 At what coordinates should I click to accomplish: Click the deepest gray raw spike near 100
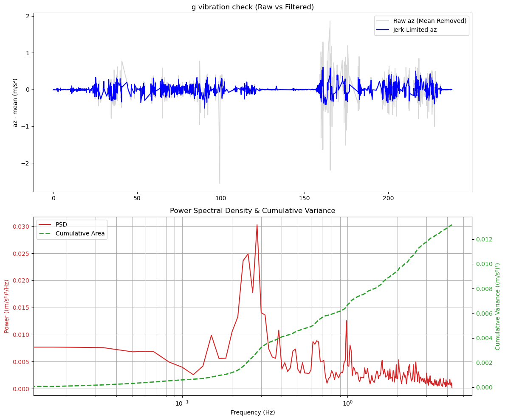coord(220,183)
